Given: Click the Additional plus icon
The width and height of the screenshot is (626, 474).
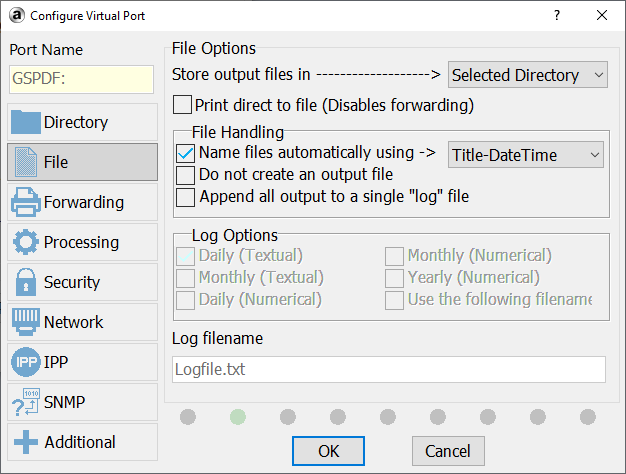Looking at the screenshot, I should 26,442.
